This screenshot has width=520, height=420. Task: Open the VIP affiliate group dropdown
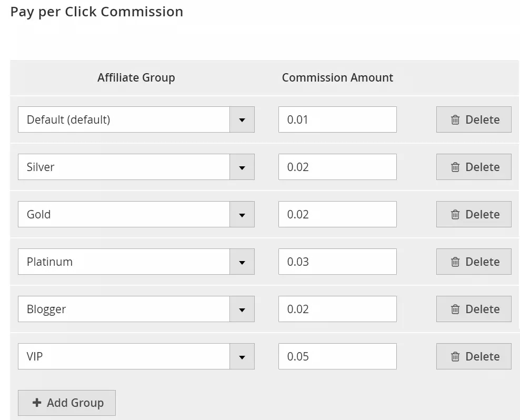pyautogui.click(x=242, y=356)
